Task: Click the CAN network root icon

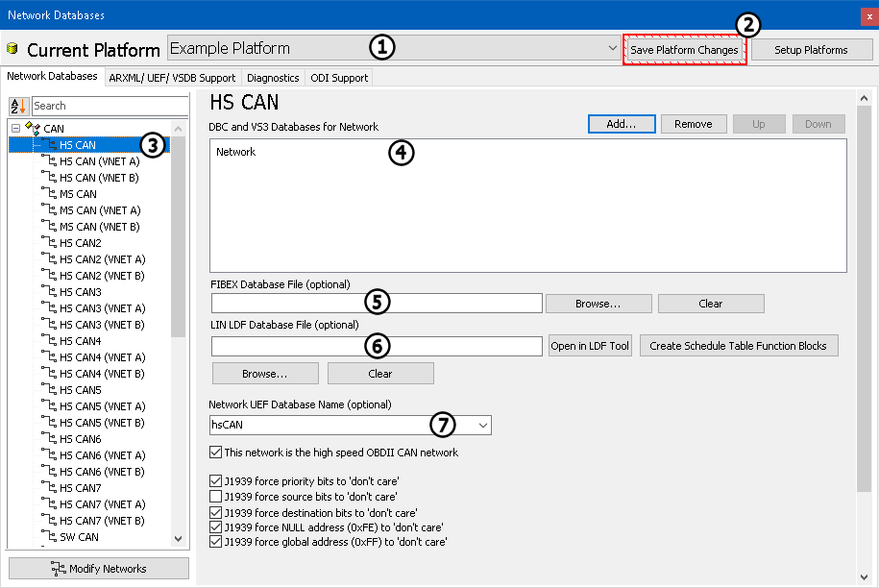Action: pyautogui.click(x=32, y=128)
